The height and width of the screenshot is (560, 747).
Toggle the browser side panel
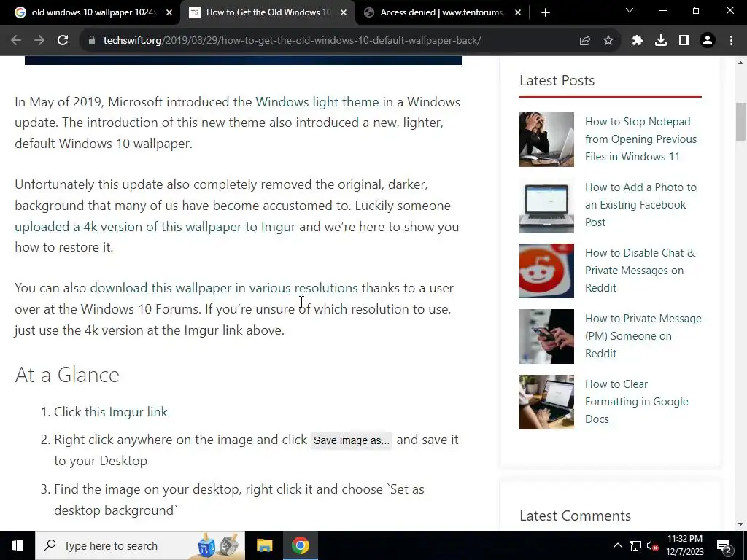tap(684, 41)
